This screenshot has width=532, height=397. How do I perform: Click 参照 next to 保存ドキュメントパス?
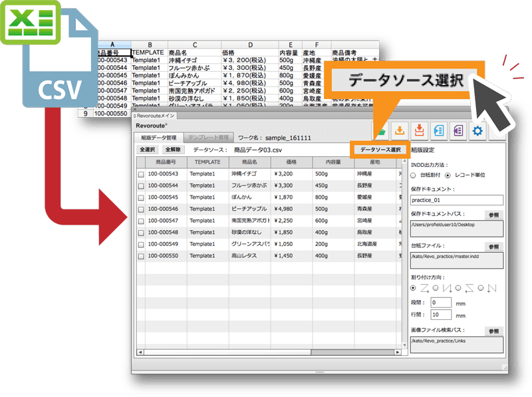click(494, 215)
